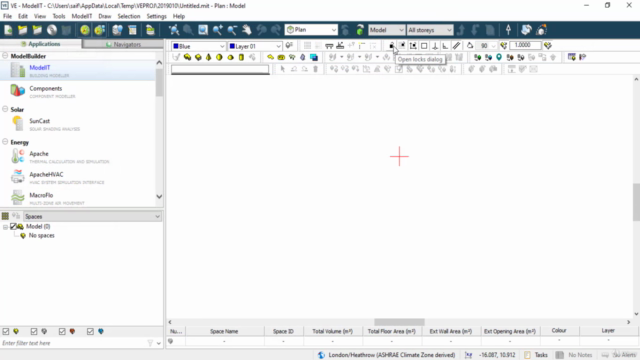This screenshot has height=360, width=640.
Task: Click the New project icon in the main toolbar
Action: (8, 30)
